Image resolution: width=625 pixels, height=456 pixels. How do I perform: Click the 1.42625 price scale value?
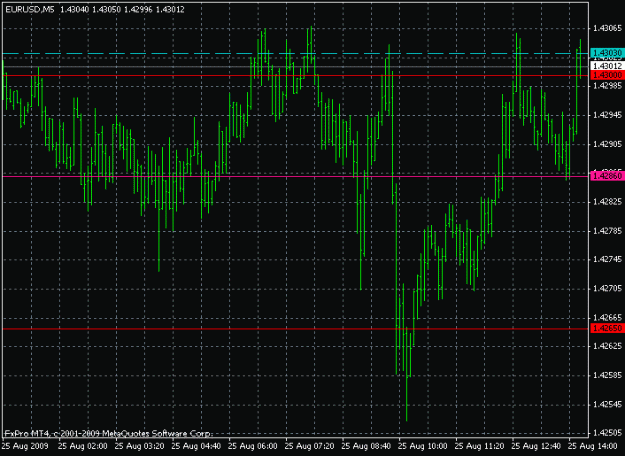[x=607, y=346]
